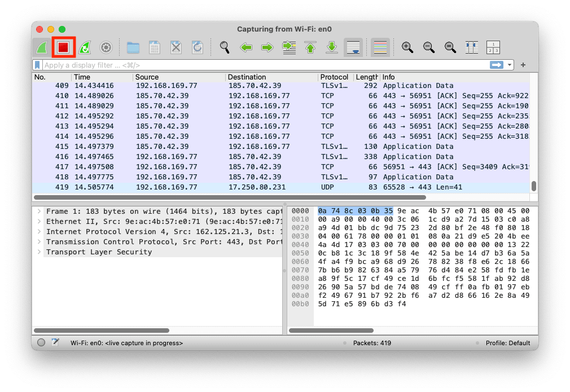Select packet number 411 row
This screenshot has height=392, width=570.
[280, 106]
